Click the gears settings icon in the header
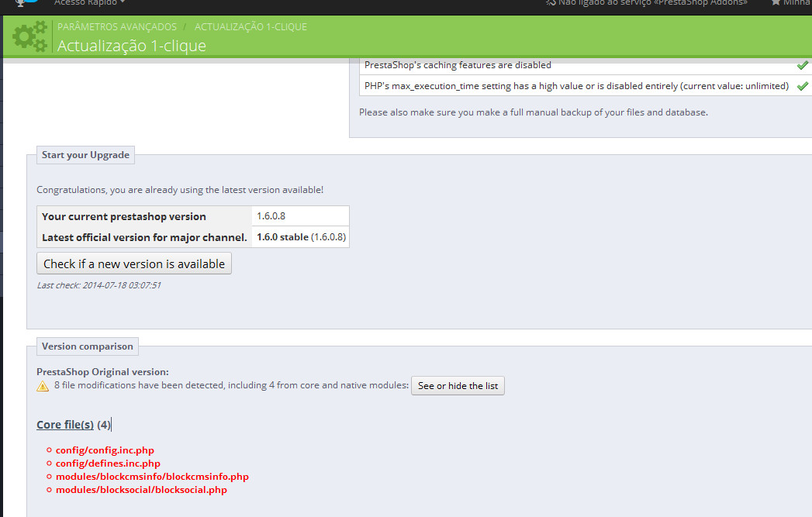Viewport: 812px width, 517px height. [30, 36]
